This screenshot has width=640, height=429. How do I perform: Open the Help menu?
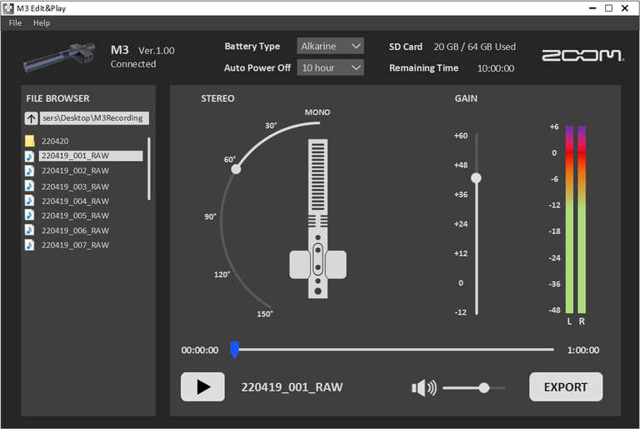[x=42, y=23]
